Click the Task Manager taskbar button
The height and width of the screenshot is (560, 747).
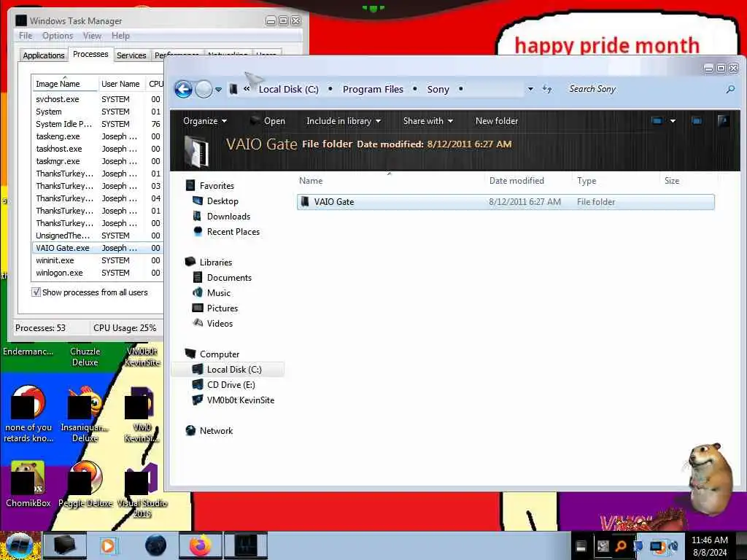pyautogui.click(x=246, y=545)
